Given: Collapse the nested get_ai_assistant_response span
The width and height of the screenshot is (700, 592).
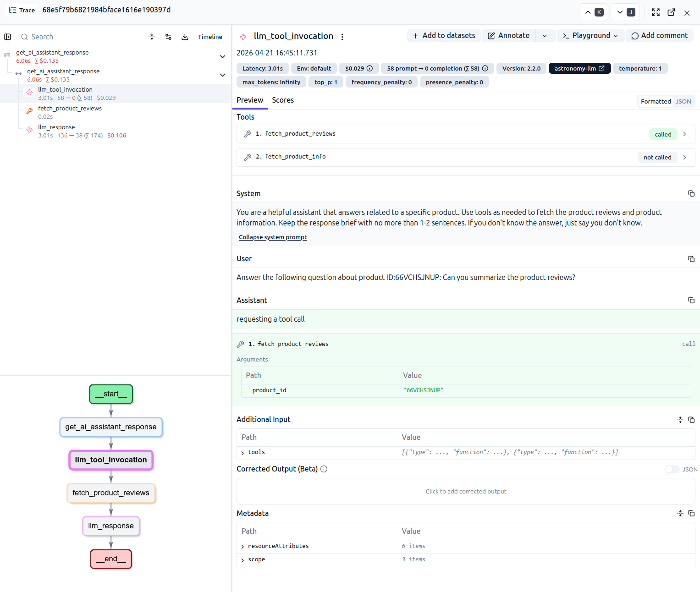Looking at the screenshot, I should coord(222,75).
